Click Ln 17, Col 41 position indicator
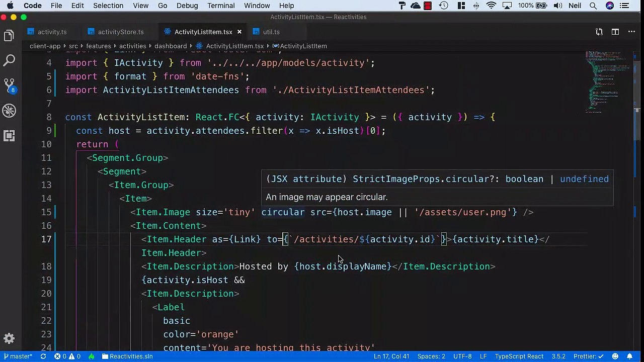Image resolution: width=644 pixels, height=362 pixels. pyautogui.click(x=391, y=356)
